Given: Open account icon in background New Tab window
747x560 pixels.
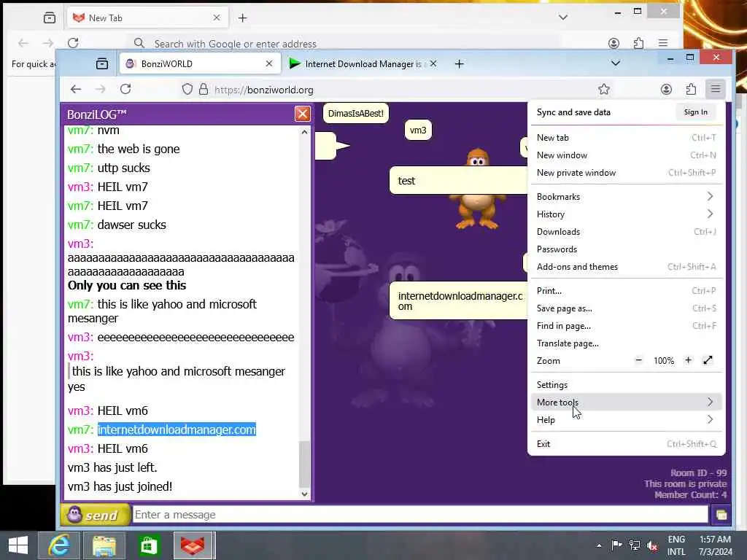Looking at the screenshot, I should (614, 43).
